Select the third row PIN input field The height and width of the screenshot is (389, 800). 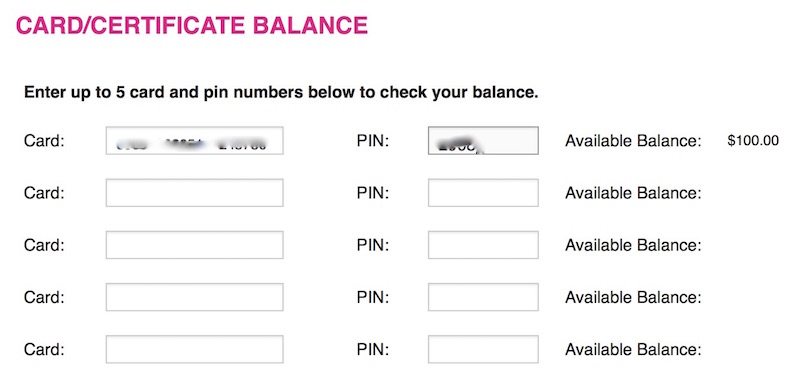tap(483, 245)
